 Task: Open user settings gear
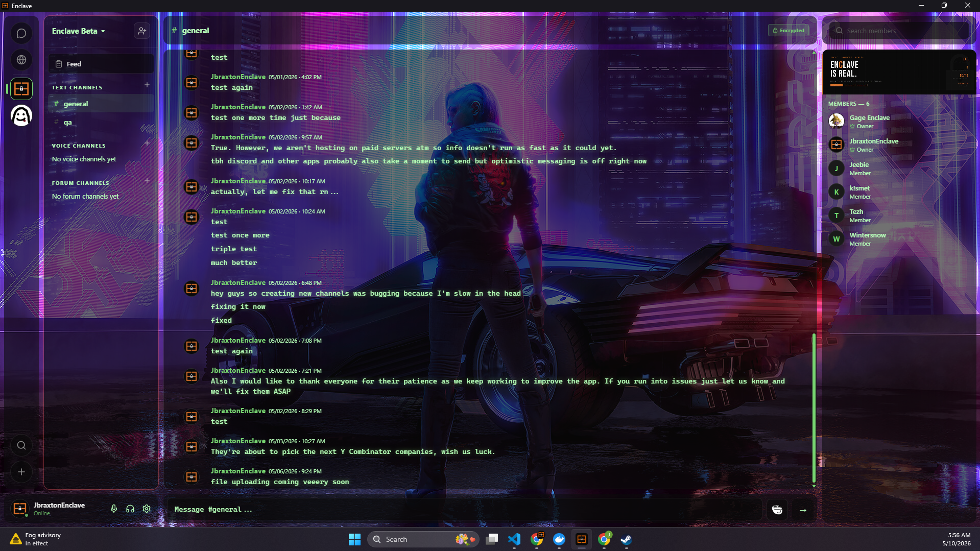[147, 509]
